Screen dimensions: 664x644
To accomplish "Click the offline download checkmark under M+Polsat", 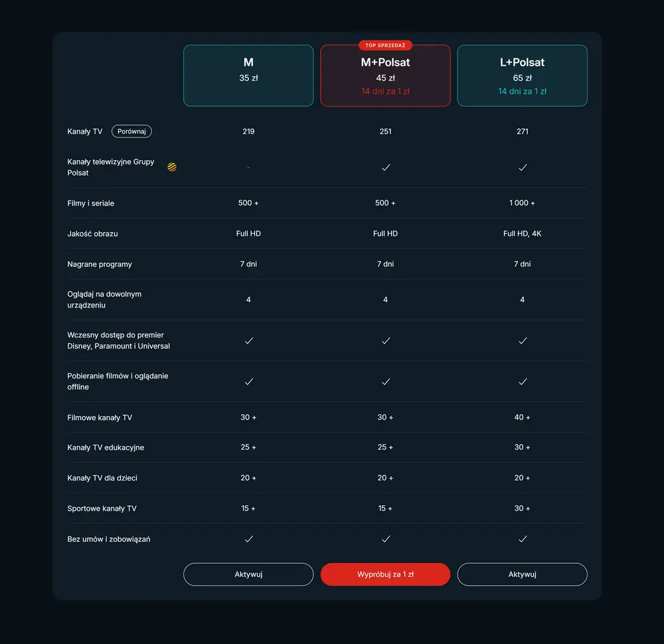I will pos(386,382).
